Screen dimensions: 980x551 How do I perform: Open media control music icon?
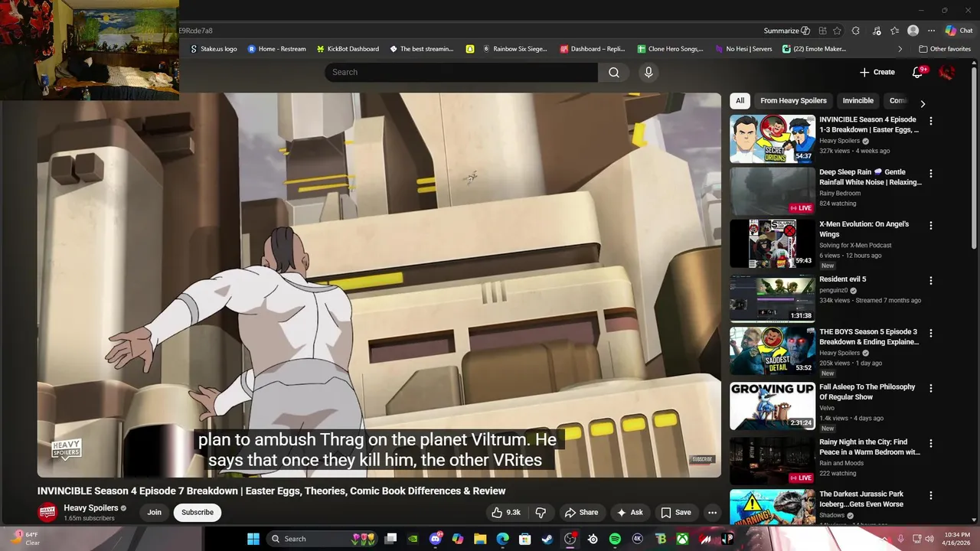pos(876,31)
